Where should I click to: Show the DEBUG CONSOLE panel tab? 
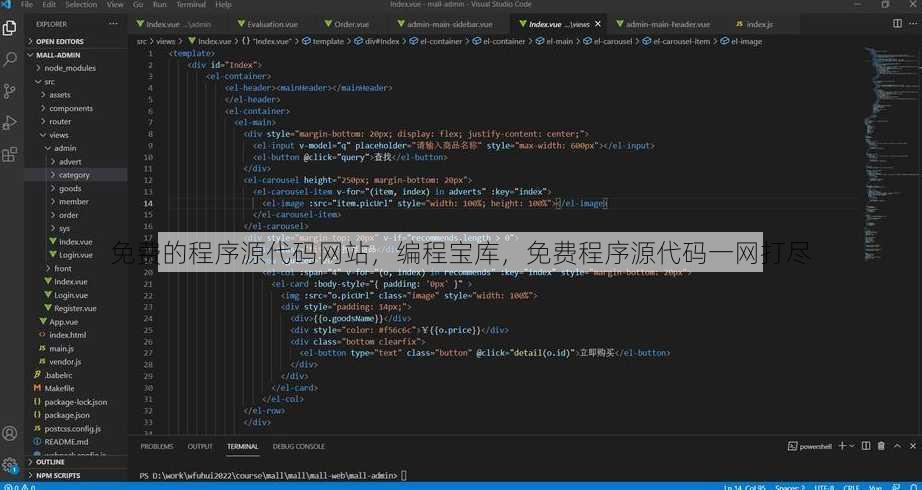(x=299, y=446)
